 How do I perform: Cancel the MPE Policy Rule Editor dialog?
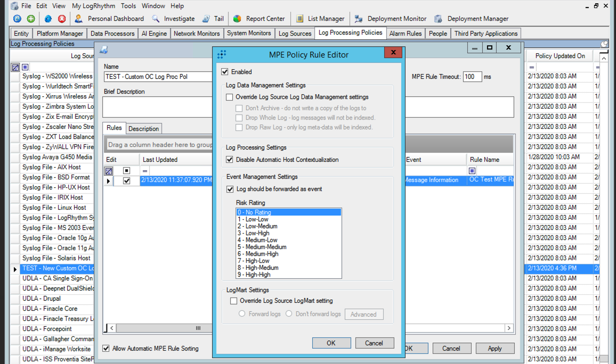(374, 343)
